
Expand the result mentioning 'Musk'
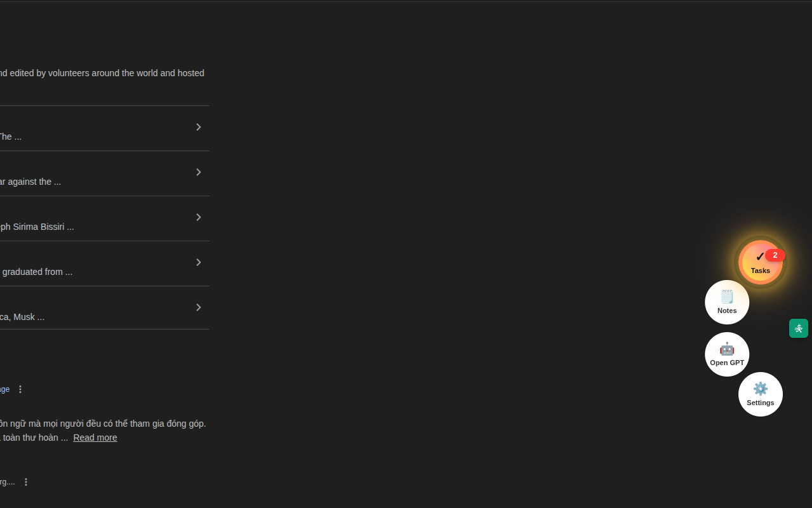click(x=199, y=307)
